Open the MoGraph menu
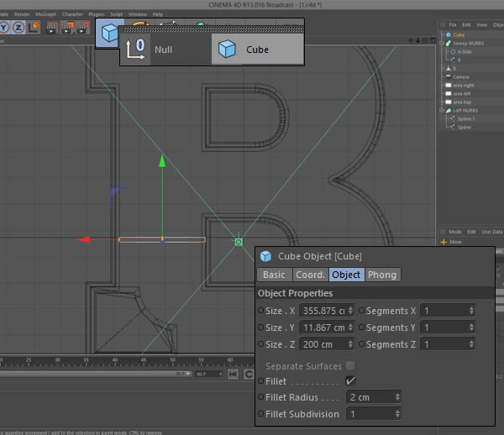This screenshot has height=435, width=504. pyautogui.click(x=45, y=14)
